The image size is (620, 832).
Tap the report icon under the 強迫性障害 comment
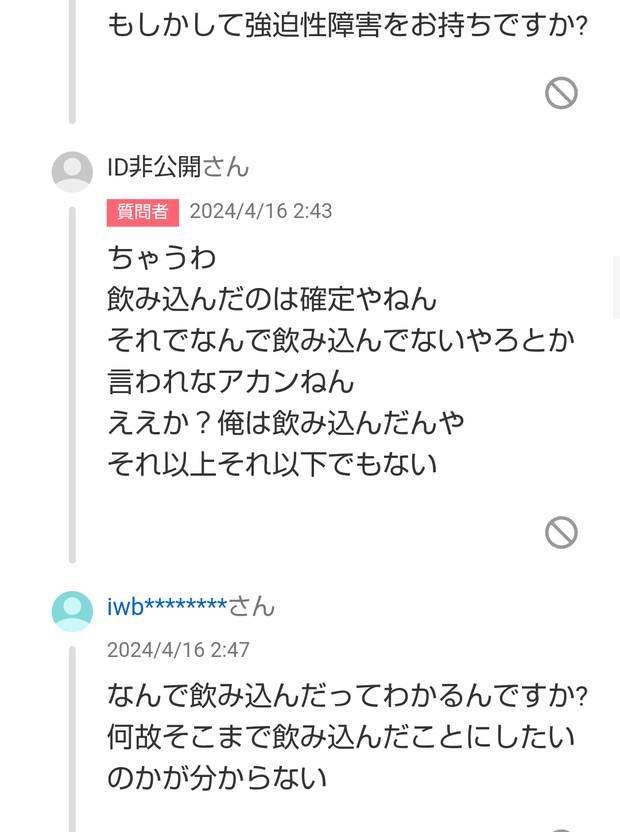coord(561,93)
